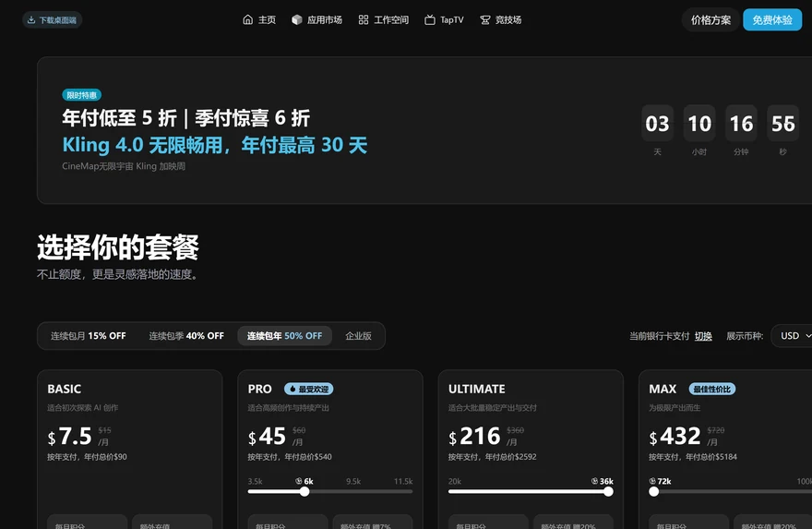Click the 限时特惠 badge

(82, 95)
